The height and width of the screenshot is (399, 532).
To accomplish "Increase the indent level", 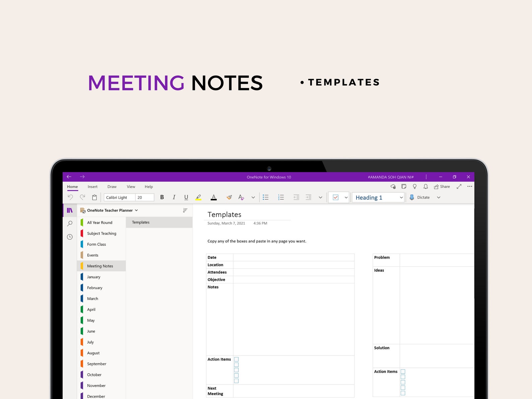I will click(x=308, y=197).
